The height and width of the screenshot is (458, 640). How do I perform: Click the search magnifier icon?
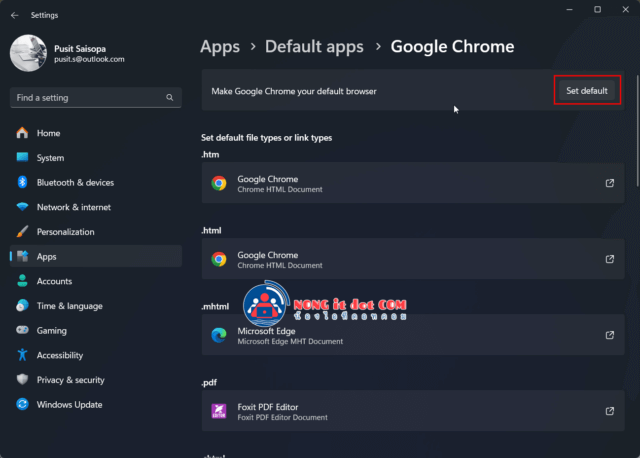coord(169,98)
